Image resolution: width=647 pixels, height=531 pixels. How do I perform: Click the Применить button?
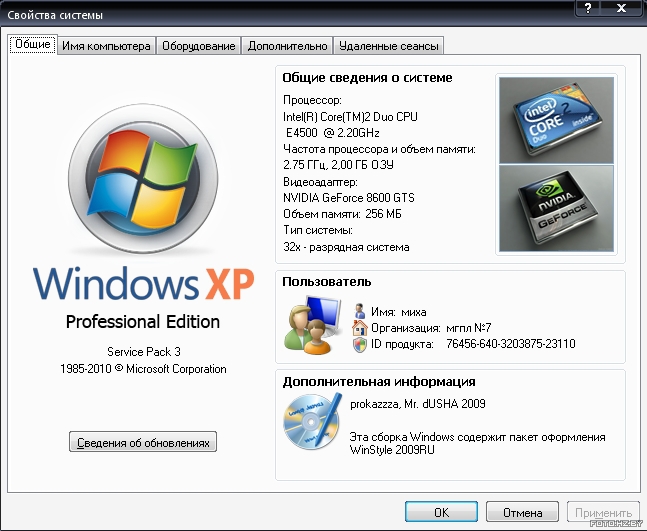[603, 512]
